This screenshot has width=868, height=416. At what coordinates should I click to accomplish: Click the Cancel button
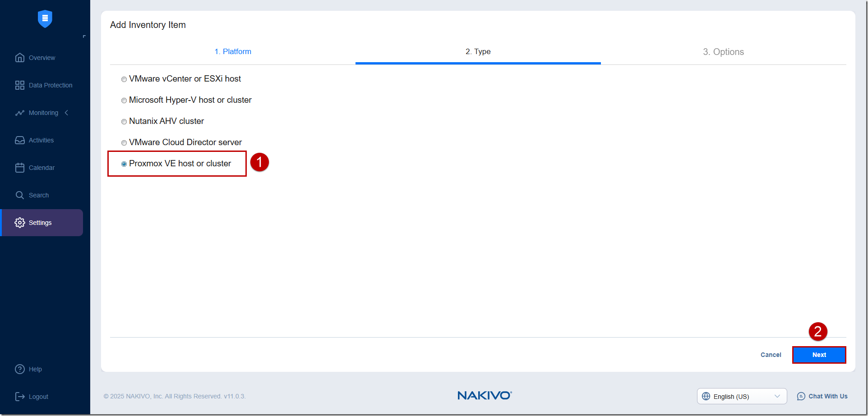point(771,355)
